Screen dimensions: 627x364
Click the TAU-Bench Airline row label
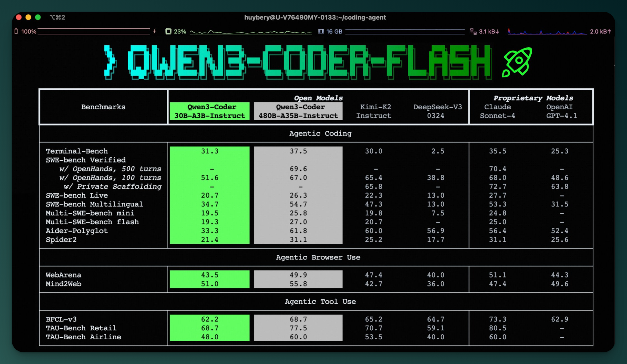pyautogui.click(x=83, y=337)
